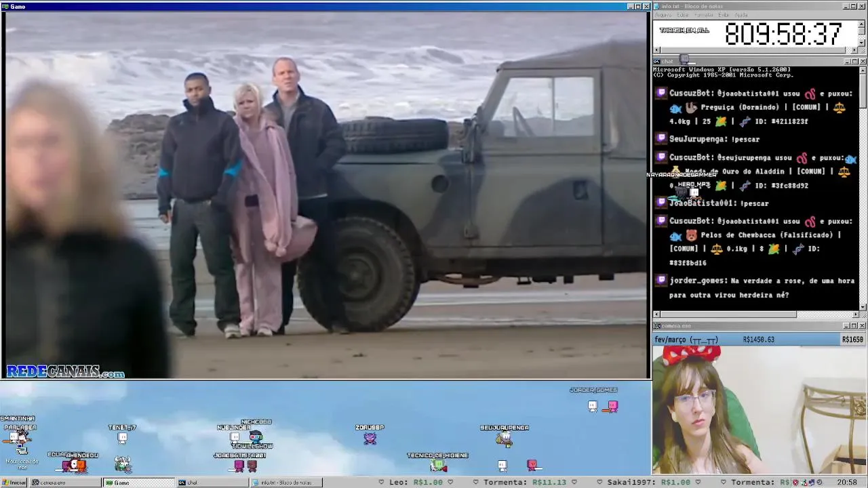Click the Game window title bar icon
Image resolution: width=868 pixels, height=488 pixels.
click(5, 6)
